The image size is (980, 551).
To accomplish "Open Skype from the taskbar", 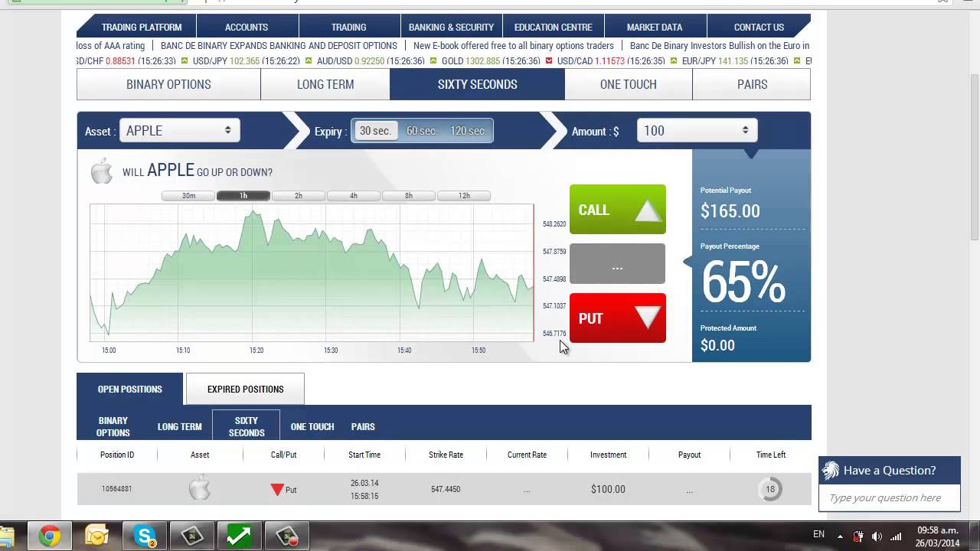I will point(145,536).
